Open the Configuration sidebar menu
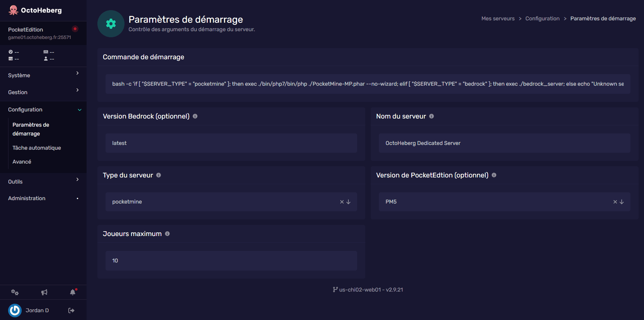Image resolution: width=644 pixels, height=320 pixels. (x=43, y=110)
